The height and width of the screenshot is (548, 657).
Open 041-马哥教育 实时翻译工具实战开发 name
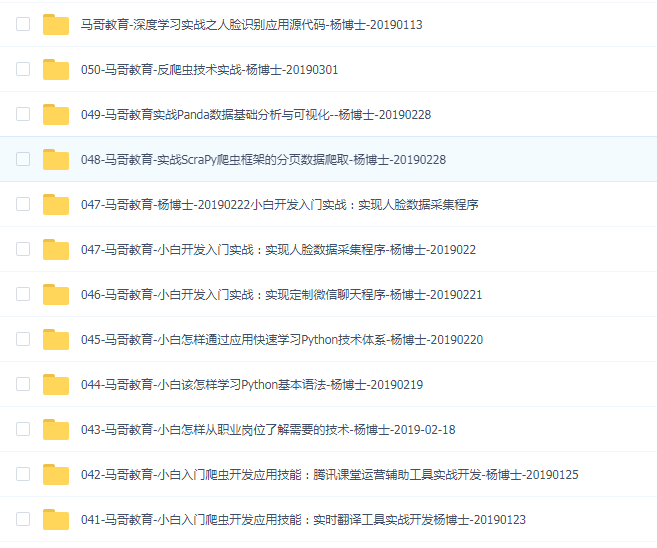point(303,520)
